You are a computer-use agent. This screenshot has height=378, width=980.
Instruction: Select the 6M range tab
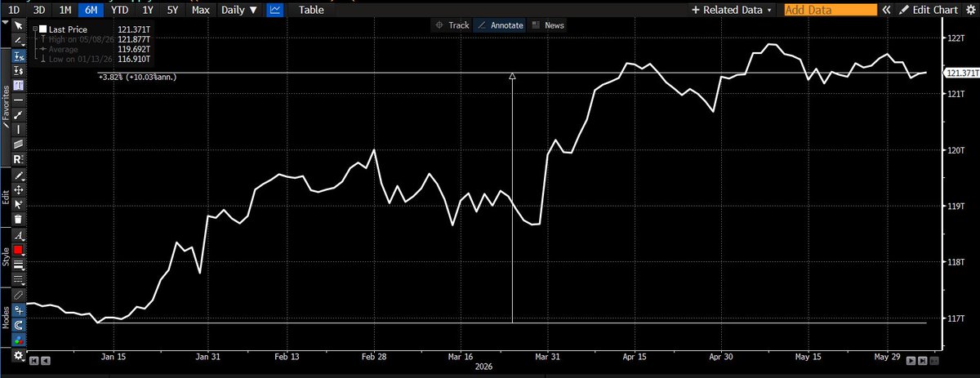click(x=91, y=10)
